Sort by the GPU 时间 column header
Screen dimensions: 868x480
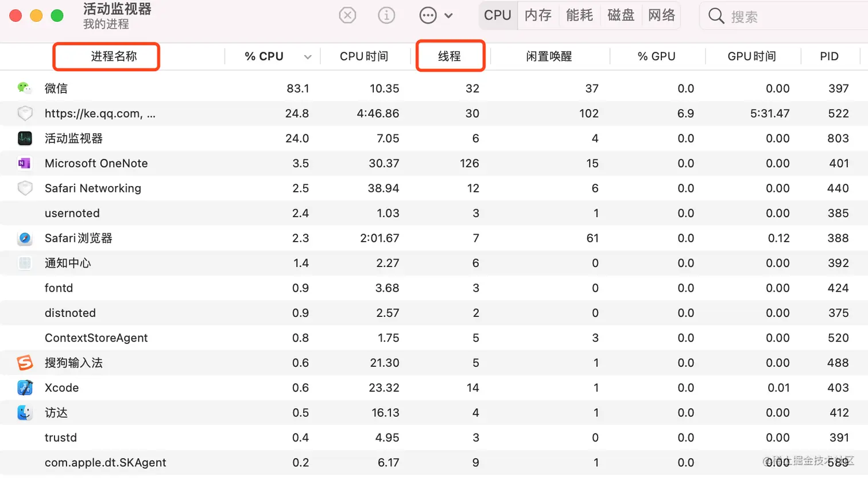point(751,56)
